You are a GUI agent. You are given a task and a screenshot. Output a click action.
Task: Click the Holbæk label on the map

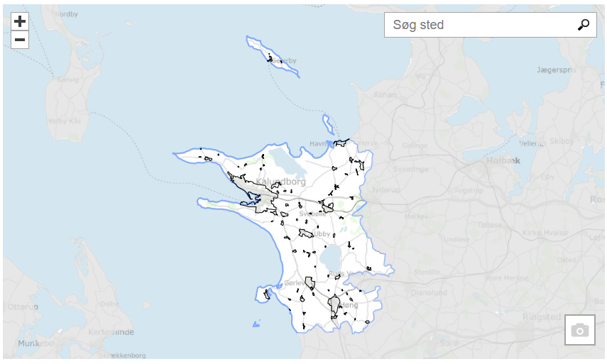point(503,160)
